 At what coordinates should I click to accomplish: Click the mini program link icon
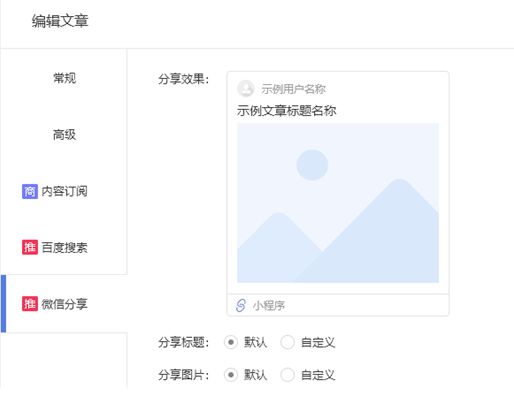point(241,305)
